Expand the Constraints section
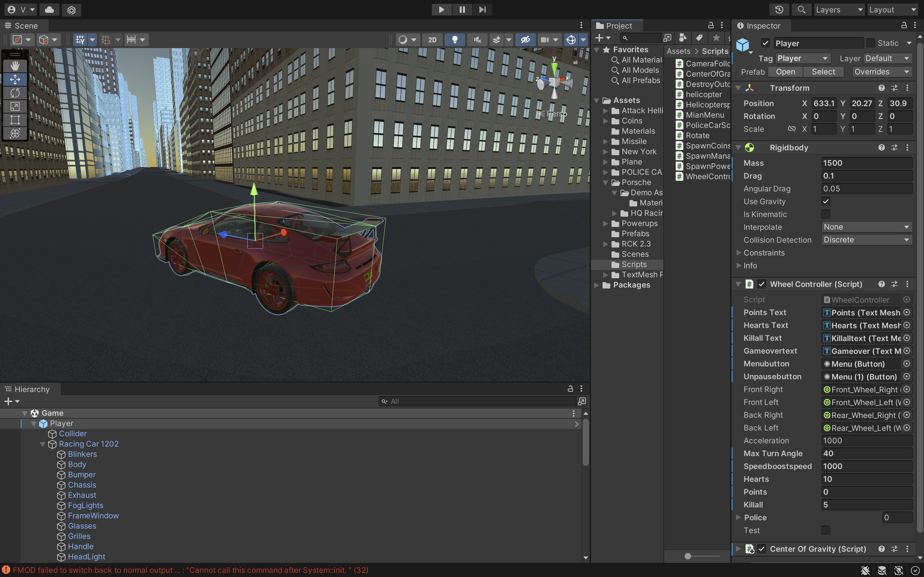Viewport: 924px width, 577px height. (739, 253)
